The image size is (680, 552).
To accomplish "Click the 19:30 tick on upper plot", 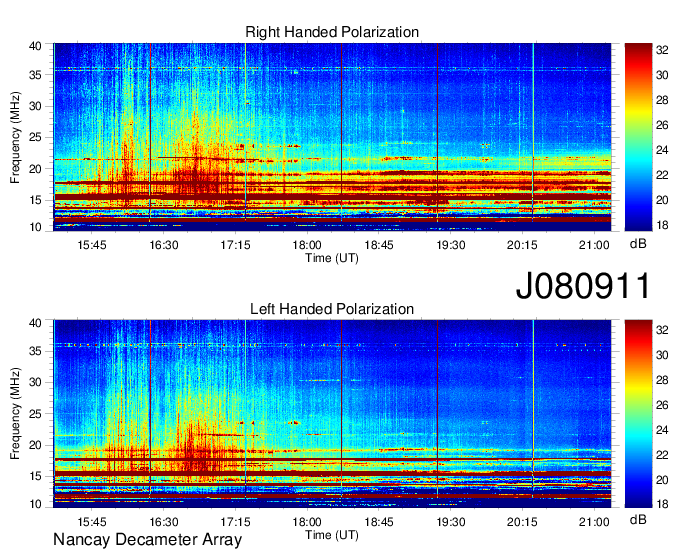I will (451, 245).
